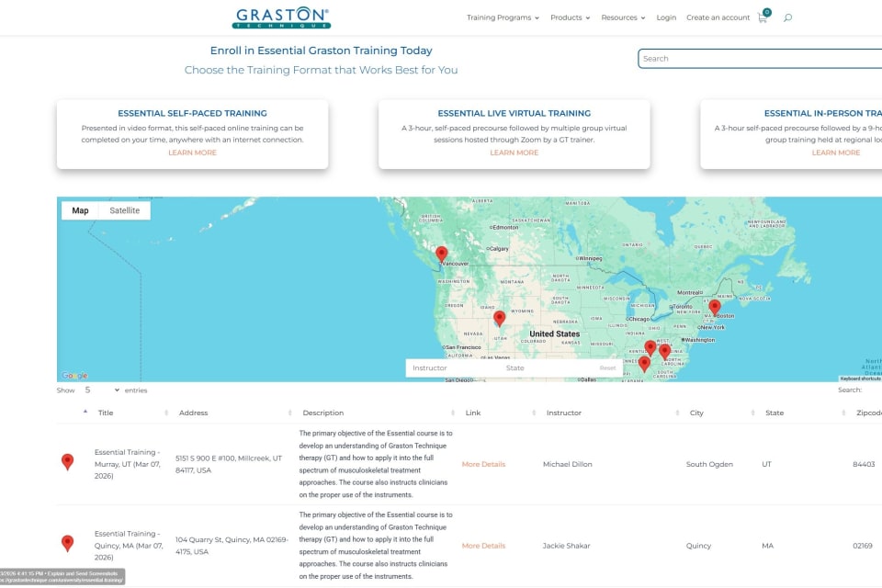Select the map pin near Boston

point(715,307)
